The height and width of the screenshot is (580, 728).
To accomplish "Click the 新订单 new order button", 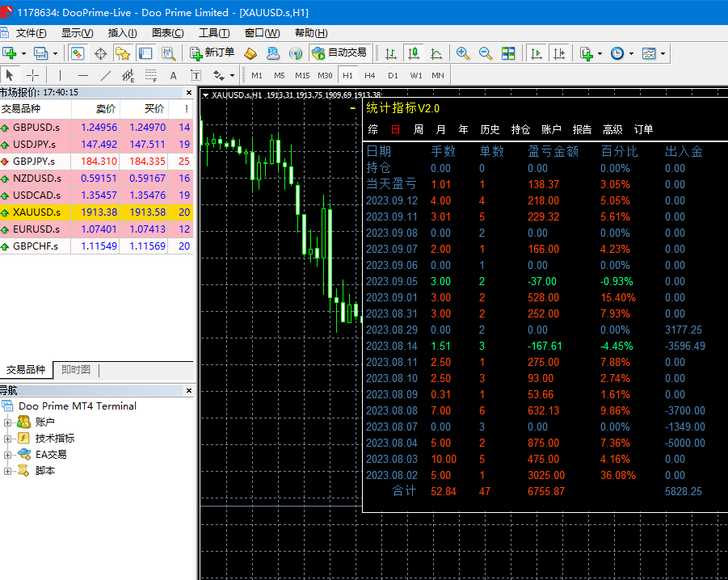I will click(x=213, y=53).
